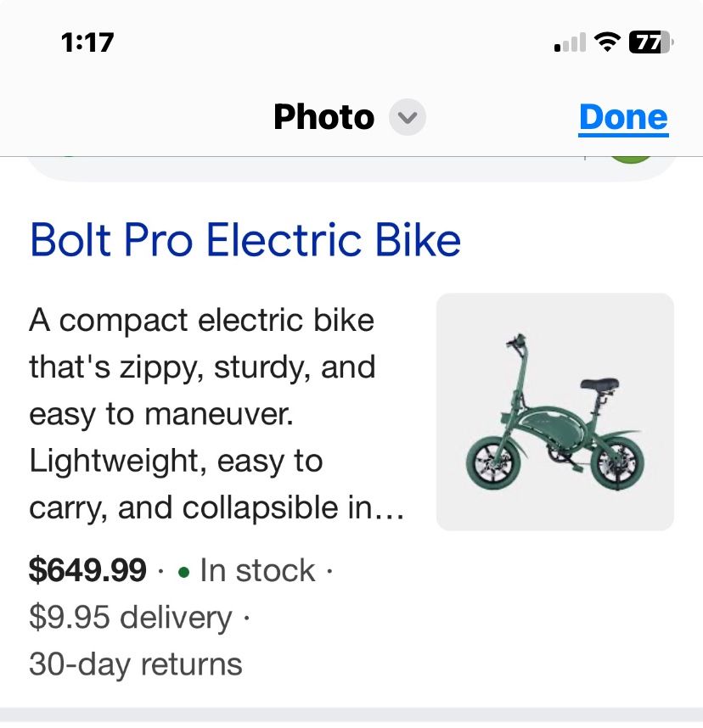Tap the $9.95 delivery text
703x728 pixels.
(130, 617)
